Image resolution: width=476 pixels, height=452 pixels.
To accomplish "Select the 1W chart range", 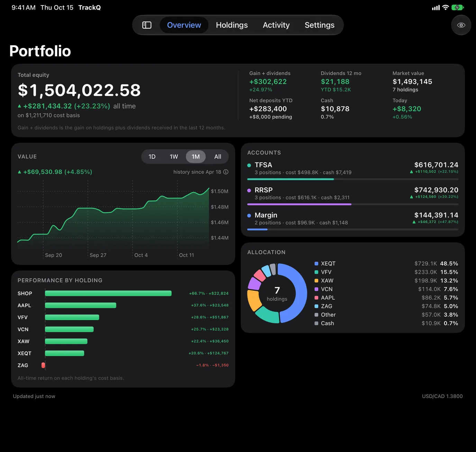I will 174,157.
